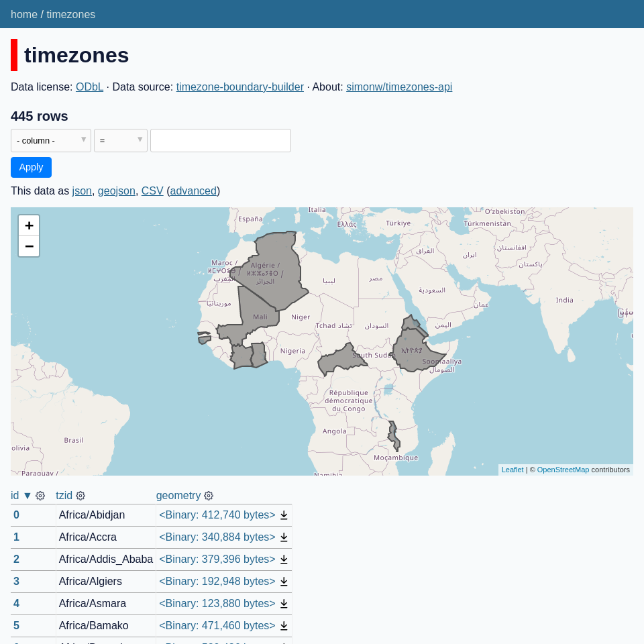
Task: Download binary for Africa/Asmara row
Action: coord(284,604)
